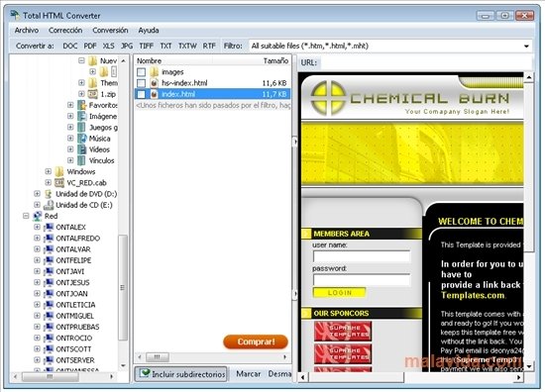Expand the Windows folder node
The width and height of the screenshot is (545, 392).
click(48, 171)
